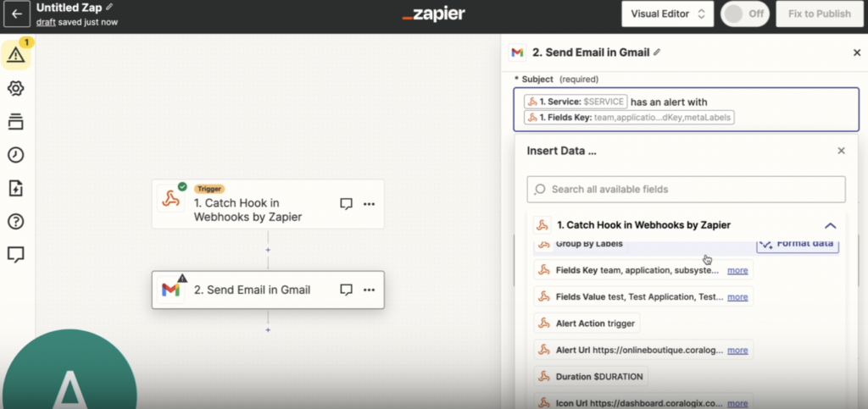The height and width of the screenshot is (409, 868).
Task: Insert the Fields Key data field
Action: point(643,270)
